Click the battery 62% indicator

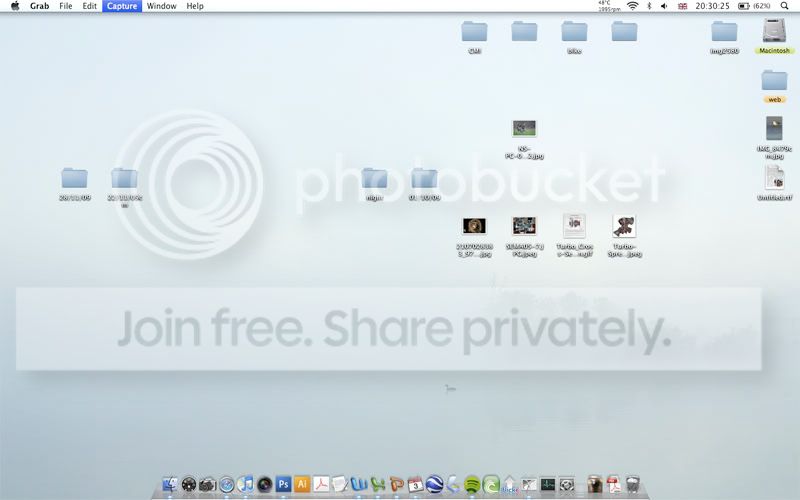755,6
